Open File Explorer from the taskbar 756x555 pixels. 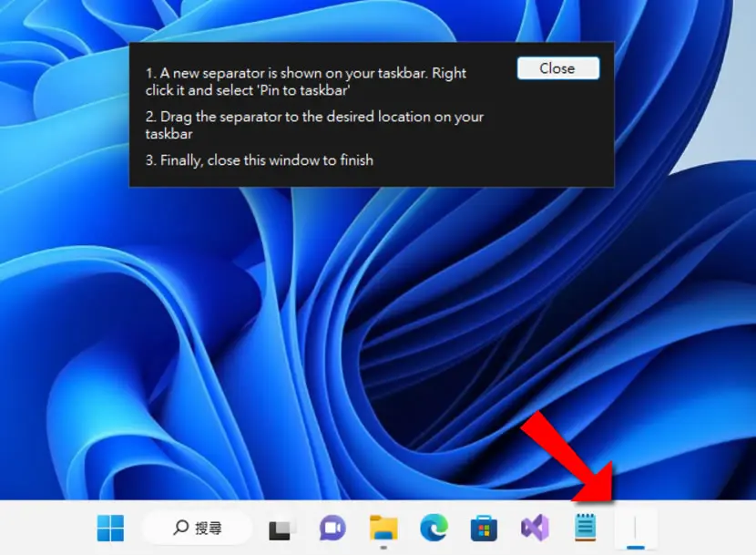point(383,528)
